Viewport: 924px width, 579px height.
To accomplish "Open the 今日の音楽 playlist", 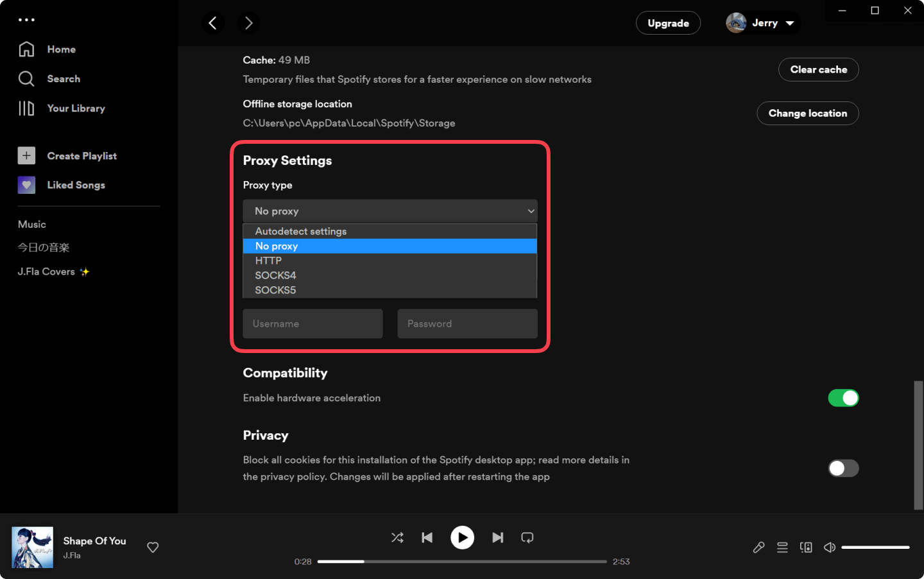I will click(x=44, y=248).
